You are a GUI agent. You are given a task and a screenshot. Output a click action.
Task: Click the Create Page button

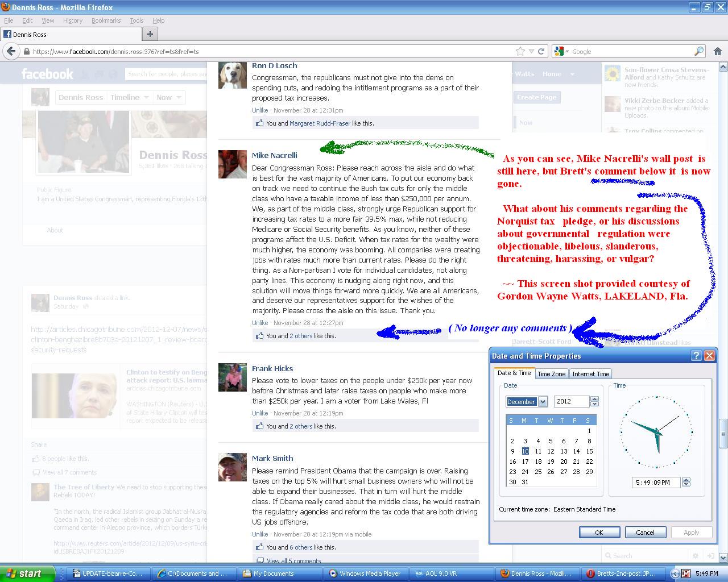click(536, 97)
